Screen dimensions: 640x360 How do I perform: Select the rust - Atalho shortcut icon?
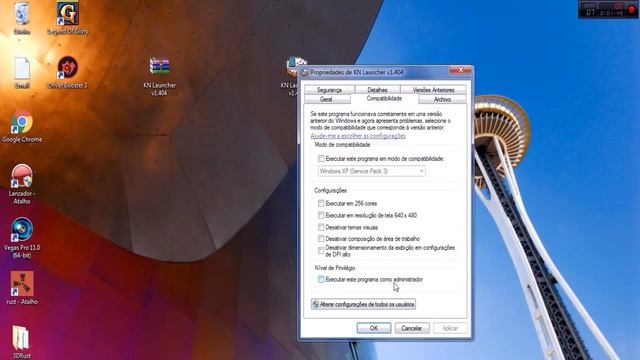22,284
